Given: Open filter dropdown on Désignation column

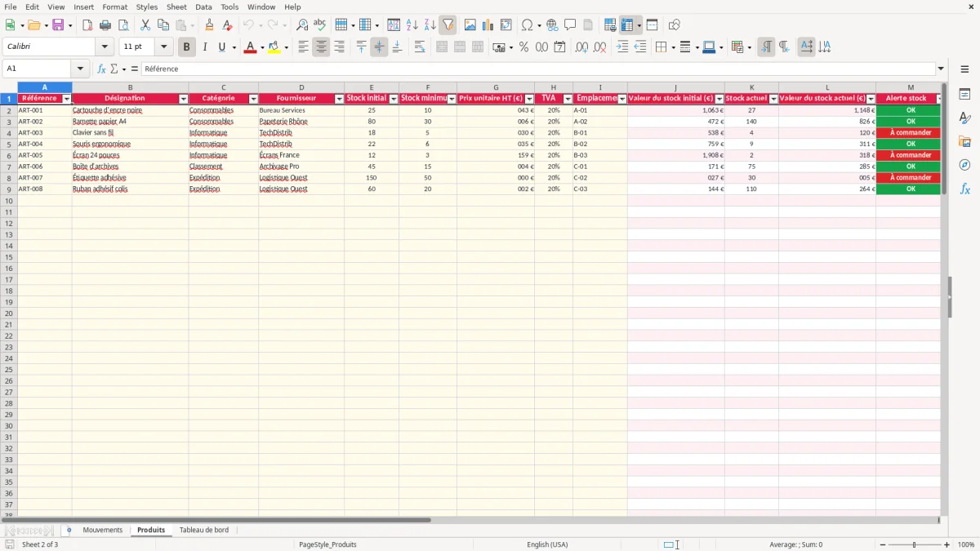Looking at the screenshot, I should point(183,99).
